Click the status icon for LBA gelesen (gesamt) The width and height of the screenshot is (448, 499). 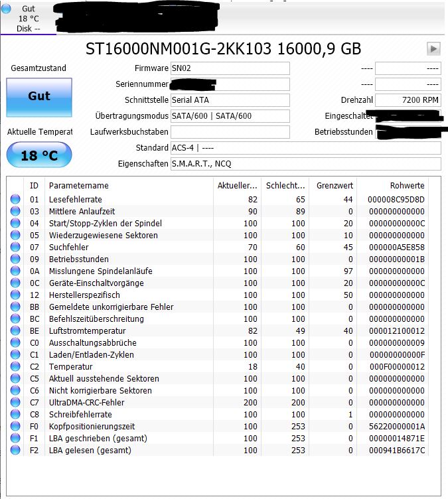tap(15, 450)
